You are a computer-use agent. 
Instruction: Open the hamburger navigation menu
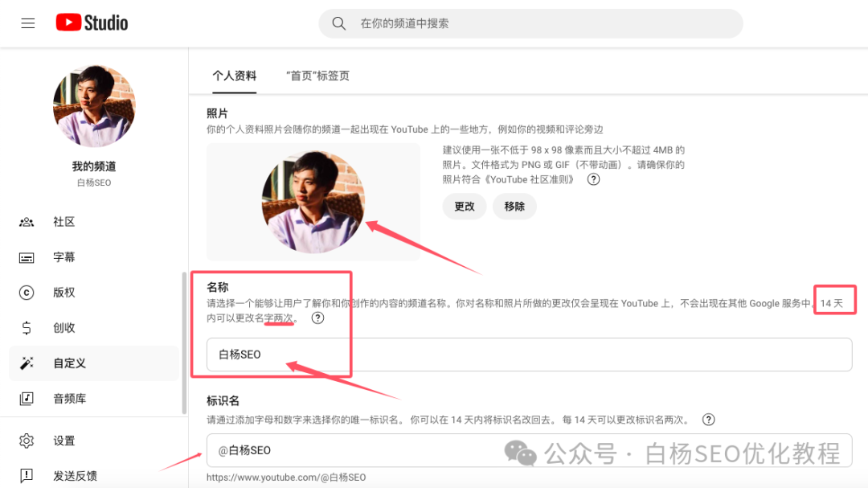coord(27,23)
